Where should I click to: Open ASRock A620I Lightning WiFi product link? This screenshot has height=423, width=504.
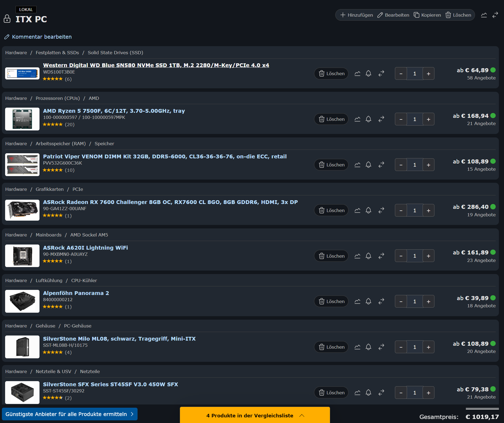85,248
